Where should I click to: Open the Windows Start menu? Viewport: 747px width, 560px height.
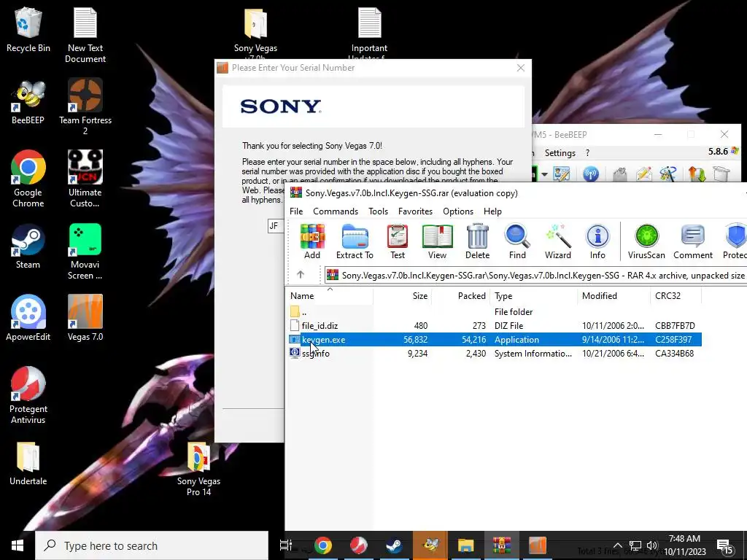(18, 545)
